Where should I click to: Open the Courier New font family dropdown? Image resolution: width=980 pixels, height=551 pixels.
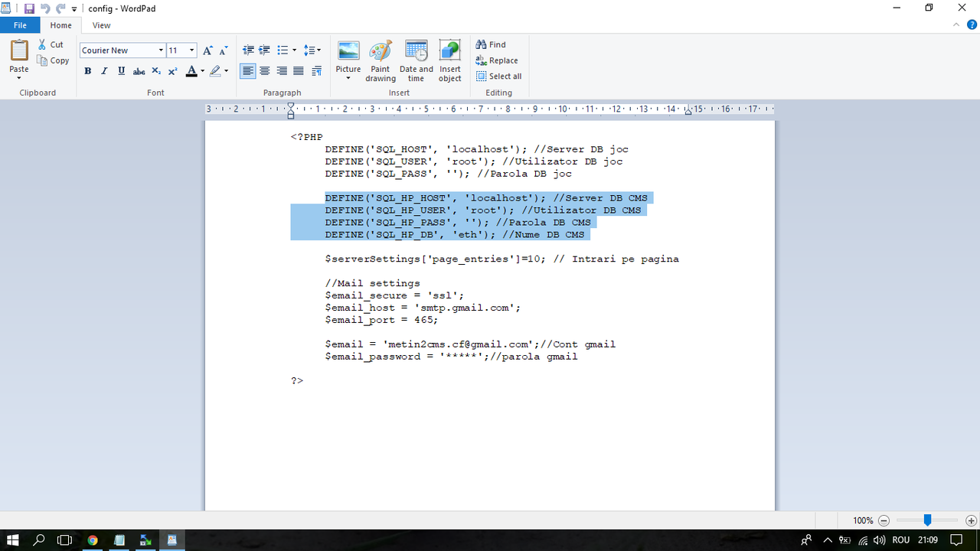click(161, 51)
